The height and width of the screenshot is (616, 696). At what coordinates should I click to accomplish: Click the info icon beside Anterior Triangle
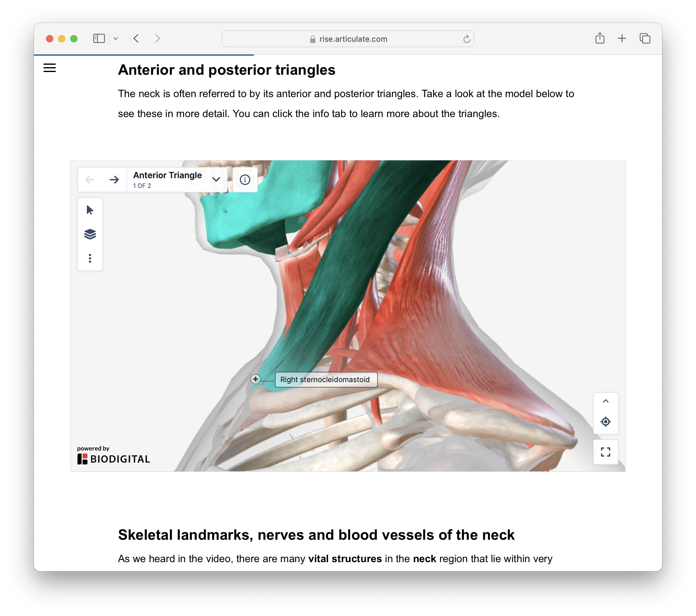click(x=245, y=180)
